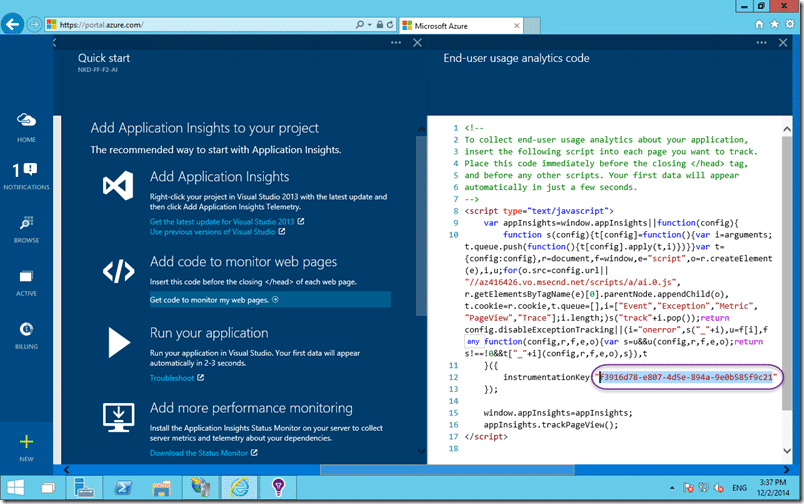Click appInsights.trackPageView() code line
Screen dimensions: 804x504
(x=551, y=425)
